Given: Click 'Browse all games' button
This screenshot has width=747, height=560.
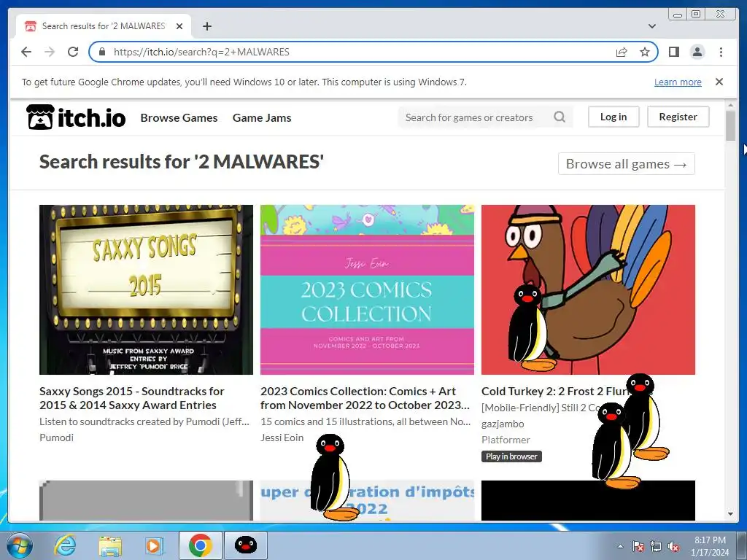Looking at the screenshot, I should (627, 164).
